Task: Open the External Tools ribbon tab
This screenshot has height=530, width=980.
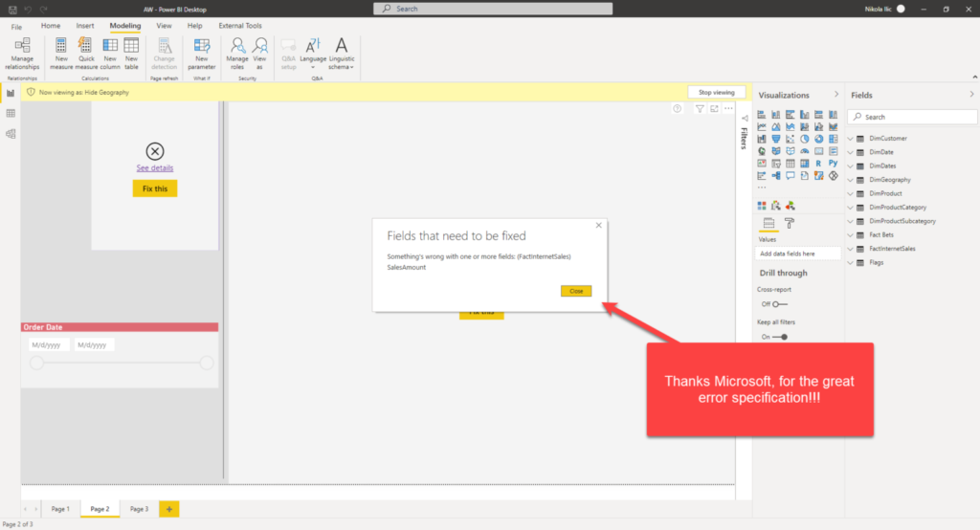Action: click(240, 26)
